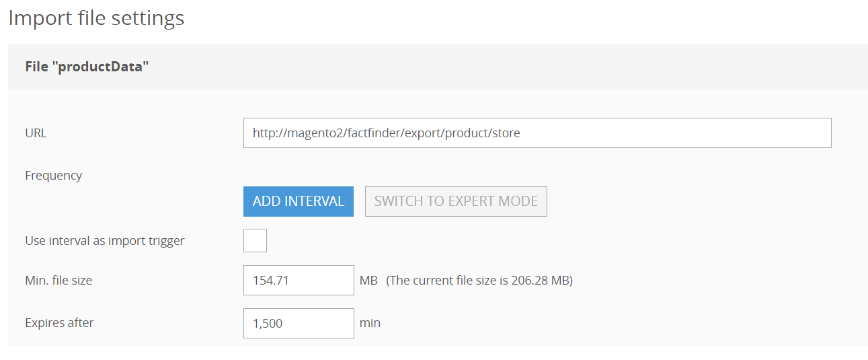Click the current file size note text

tap(479, 281)
